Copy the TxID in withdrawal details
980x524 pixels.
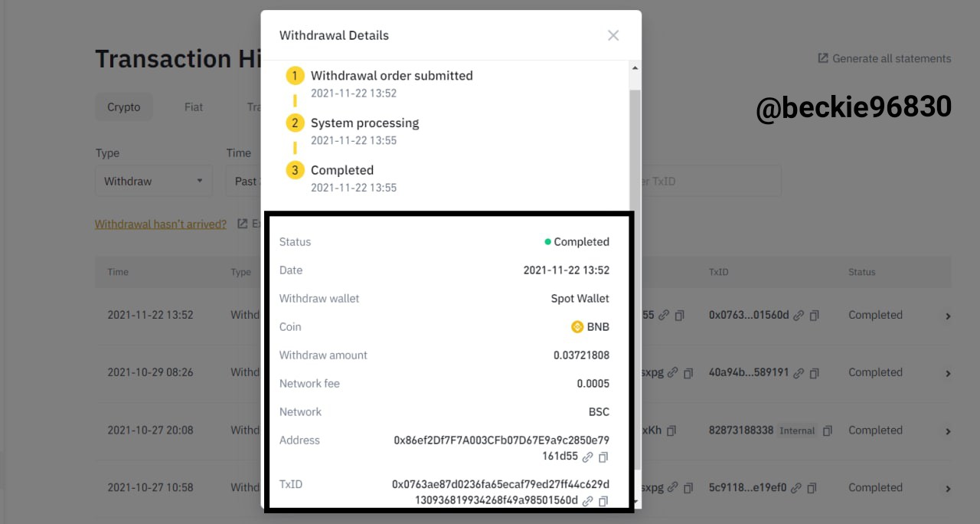pyautogui.click(x=603, y=501)
